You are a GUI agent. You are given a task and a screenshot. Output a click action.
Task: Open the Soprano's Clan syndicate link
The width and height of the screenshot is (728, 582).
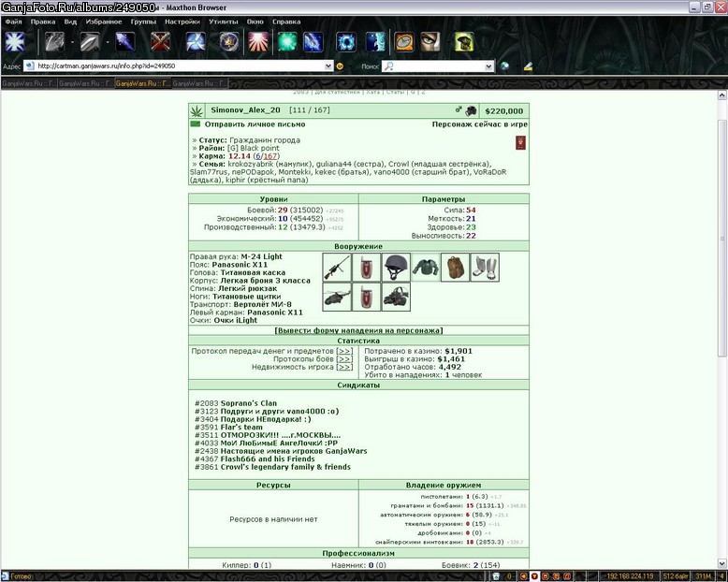tap(248, 403)
